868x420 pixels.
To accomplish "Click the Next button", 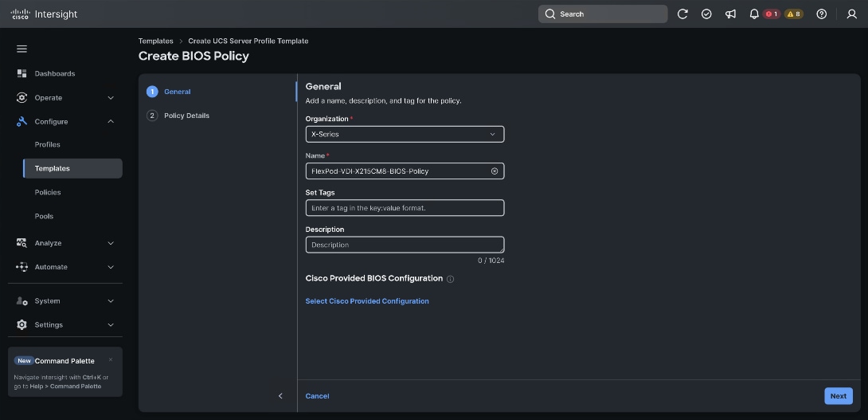I will pyautogui.click(x=838, y=395).
